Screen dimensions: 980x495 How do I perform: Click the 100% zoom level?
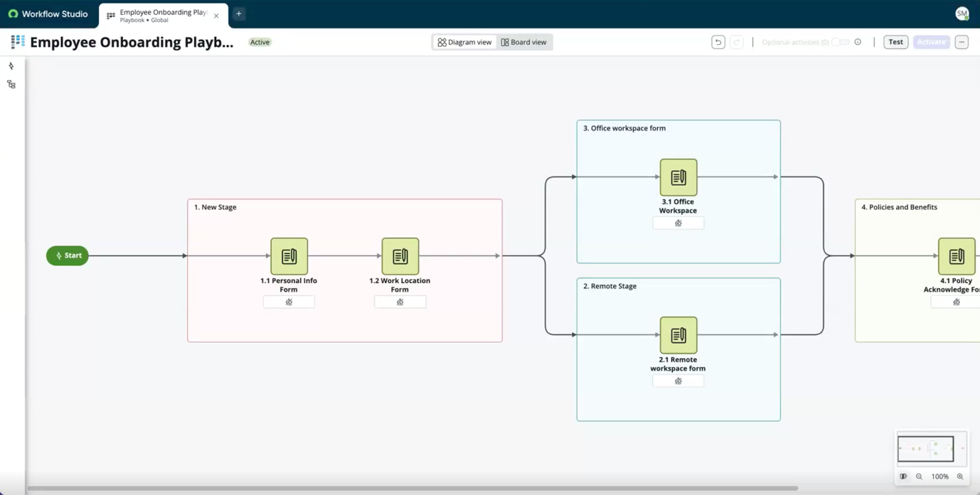940,477
